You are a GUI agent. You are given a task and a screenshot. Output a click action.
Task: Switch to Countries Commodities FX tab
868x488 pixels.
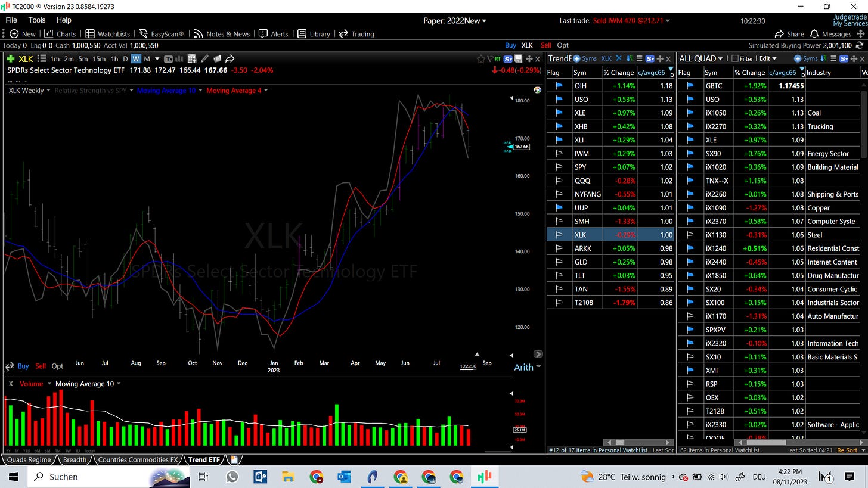pyautogui.click(x=138, y=460)
